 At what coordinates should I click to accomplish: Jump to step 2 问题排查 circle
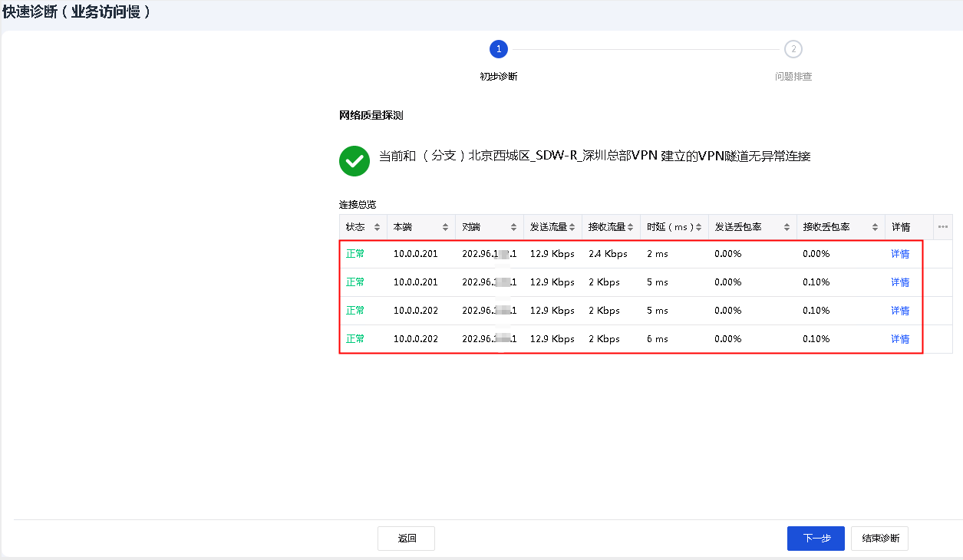[x=793, y=50]
